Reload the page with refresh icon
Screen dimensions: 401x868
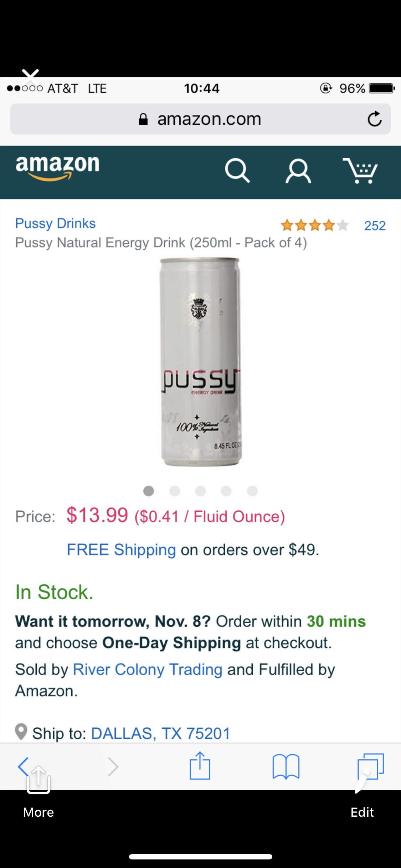(x=375, y=119)
